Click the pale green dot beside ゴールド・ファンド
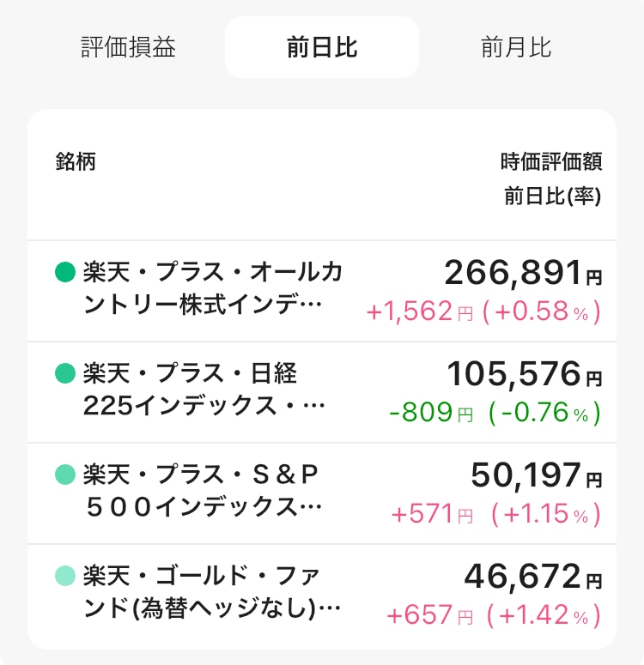 pyautogui.click(x=65, y=575)
